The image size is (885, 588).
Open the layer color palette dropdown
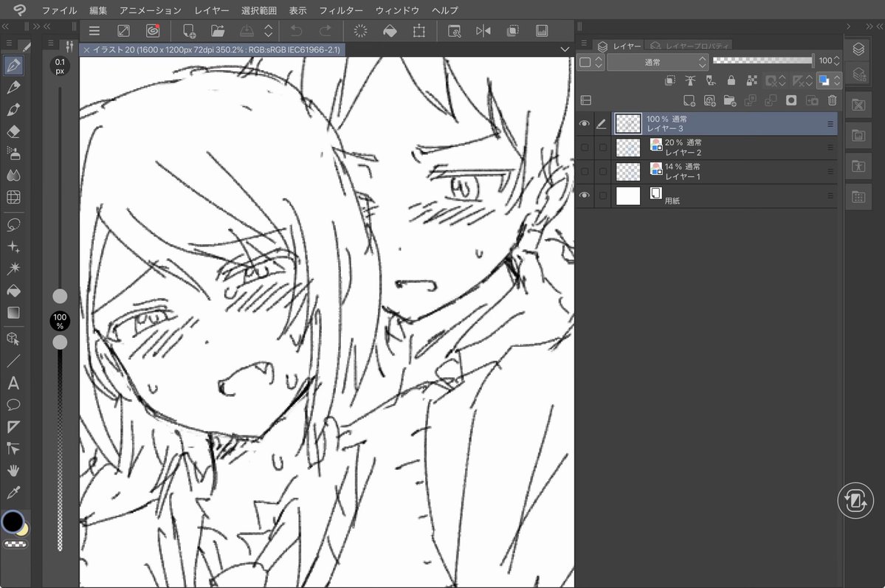tap(591, 62)
